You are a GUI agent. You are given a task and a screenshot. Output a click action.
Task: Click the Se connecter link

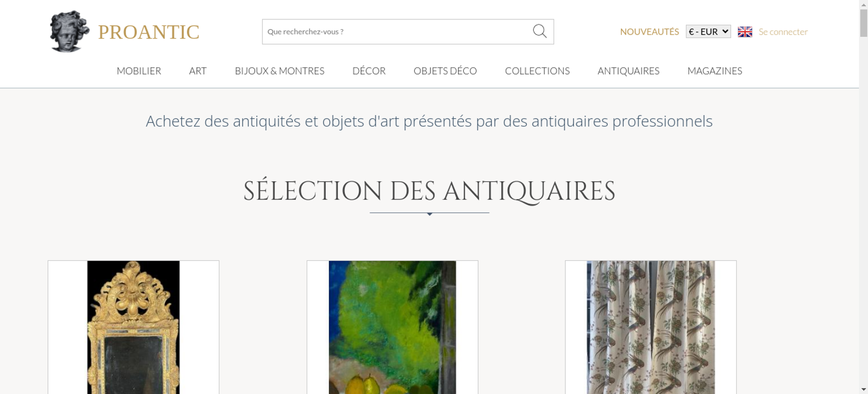[783, 32]
